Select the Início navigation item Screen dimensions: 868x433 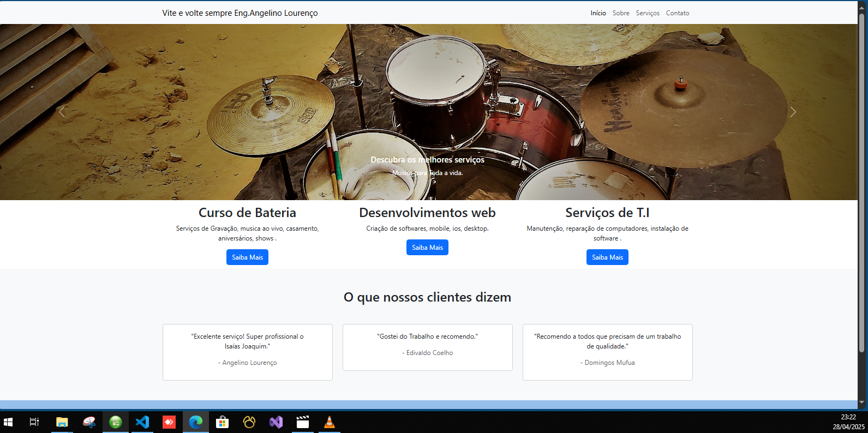(598, 13)
